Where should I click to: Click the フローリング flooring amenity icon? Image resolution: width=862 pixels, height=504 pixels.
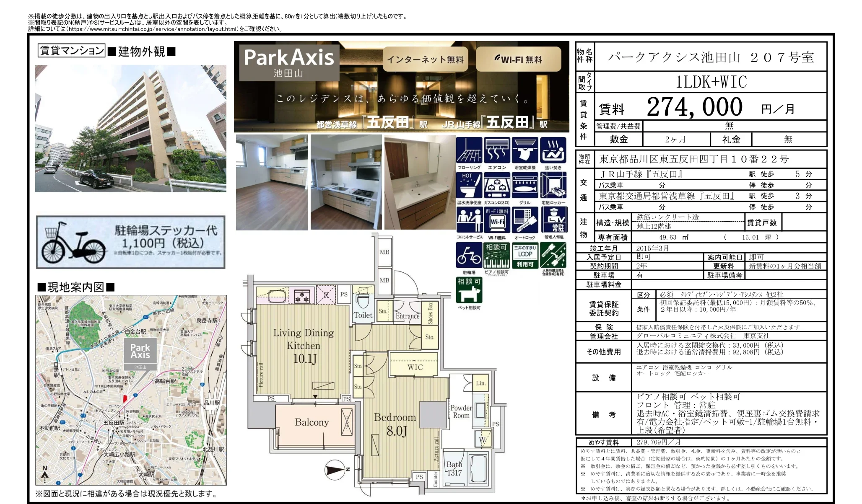point(469,150)
